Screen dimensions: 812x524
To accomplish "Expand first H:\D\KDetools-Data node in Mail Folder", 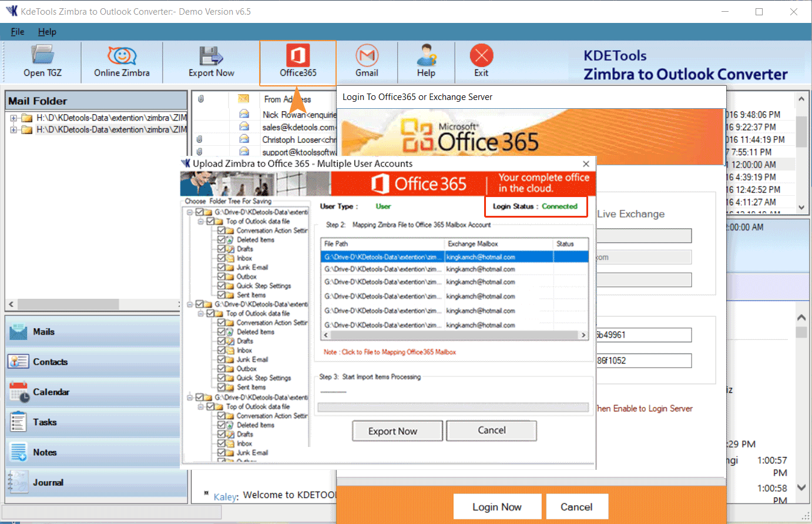I will (14, 118).
